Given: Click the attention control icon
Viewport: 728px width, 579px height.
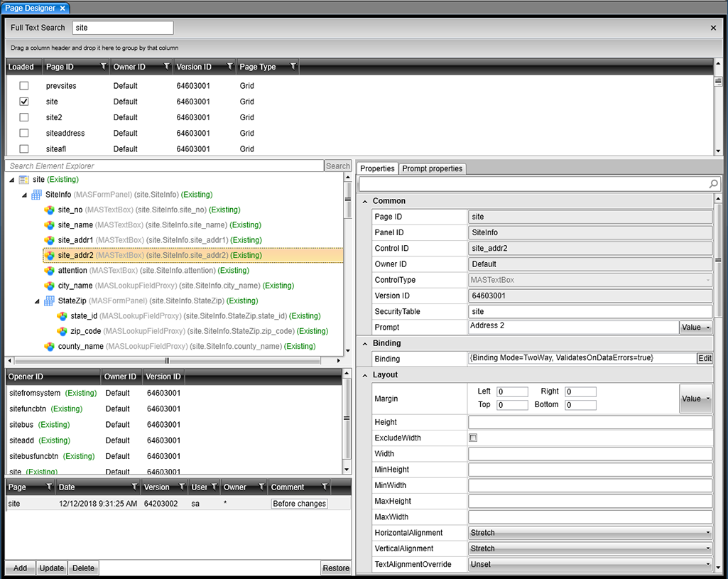Looking at the screenshot, I should coord(49,271).
